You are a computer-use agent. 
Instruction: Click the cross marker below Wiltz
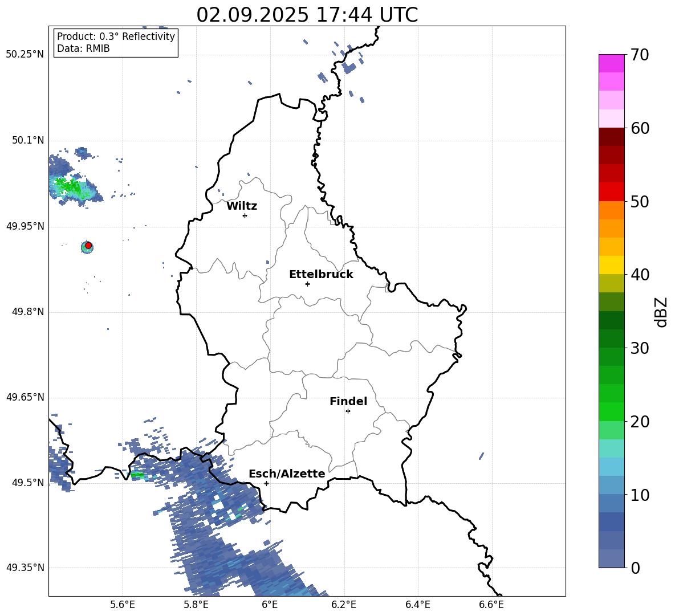point(245,215)
